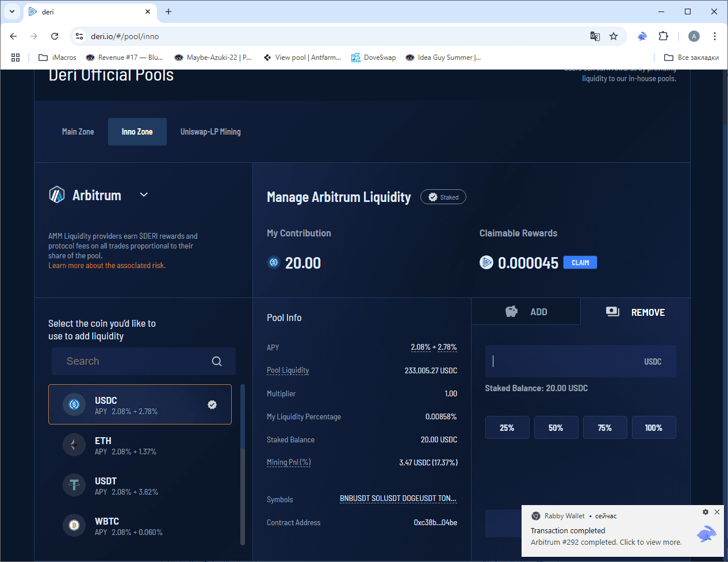Go back to the previous page
Screen dimensions: 728x562
13,36
